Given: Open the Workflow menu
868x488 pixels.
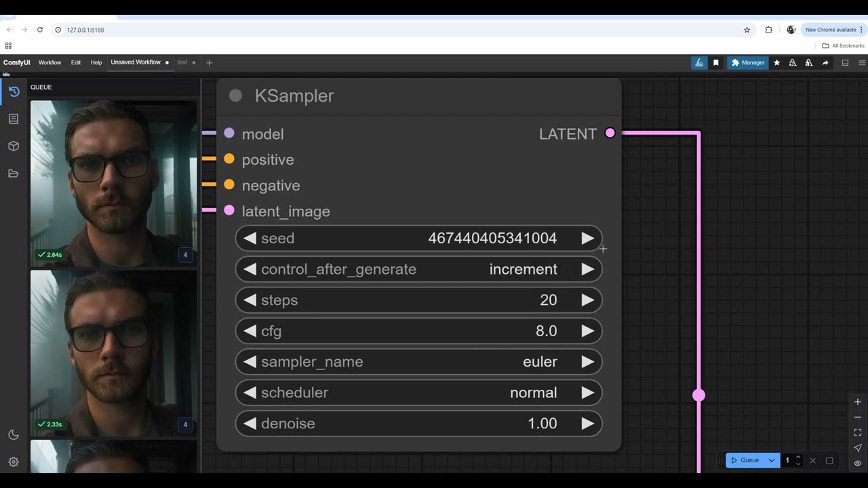Looking at the screenshot, I should coord(50,62).
